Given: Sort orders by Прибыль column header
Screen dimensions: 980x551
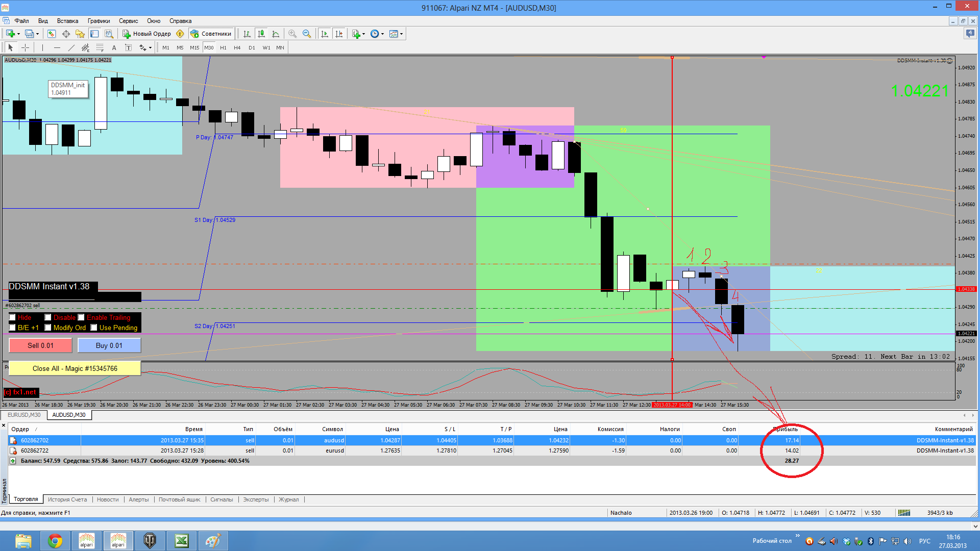Looking at the screenshot, I should point(786,429).
